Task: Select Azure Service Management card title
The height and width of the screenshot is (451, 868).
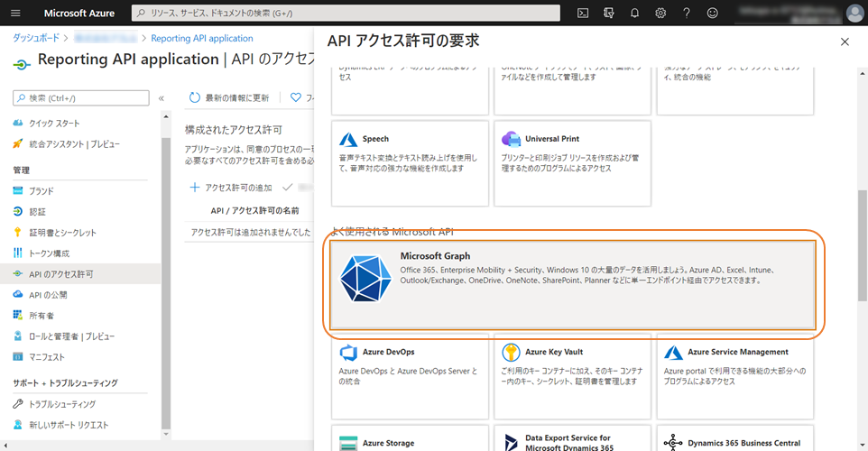Action: point(738,352)
